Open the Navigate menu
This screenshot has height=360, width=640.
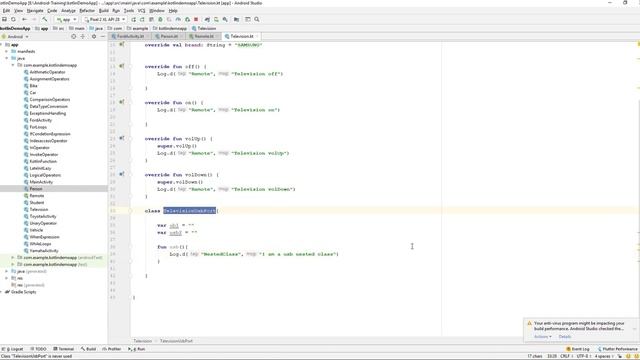pos(35,11)
